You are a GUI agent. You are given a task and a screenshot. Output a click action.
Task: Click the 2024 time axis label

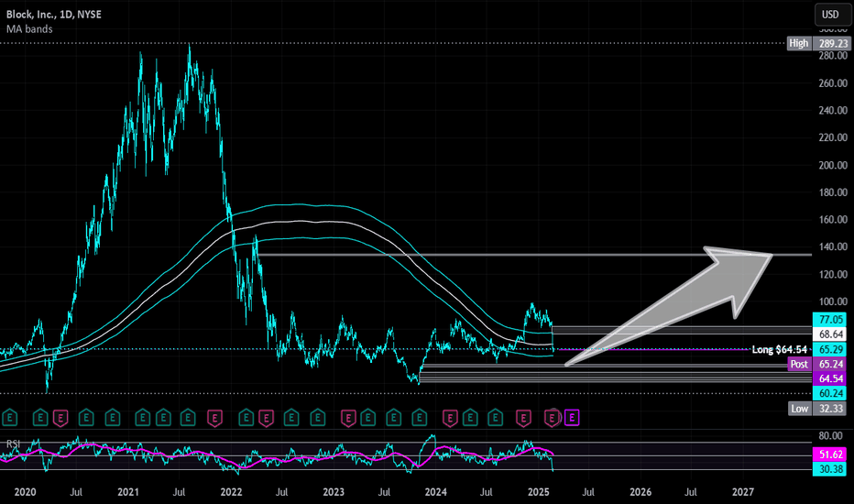click(x=436, y=492)
